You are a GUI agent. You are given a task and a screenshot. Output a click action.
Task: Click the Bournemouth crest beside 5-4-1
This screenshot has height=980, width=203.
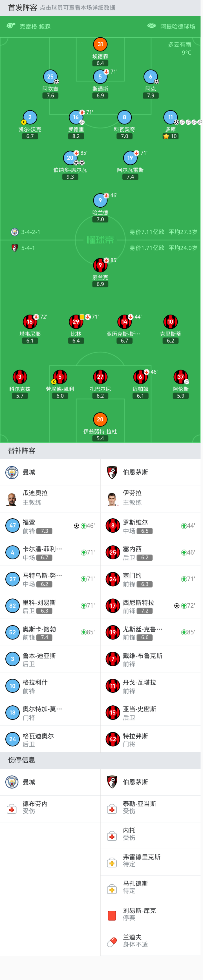point(14,248)
